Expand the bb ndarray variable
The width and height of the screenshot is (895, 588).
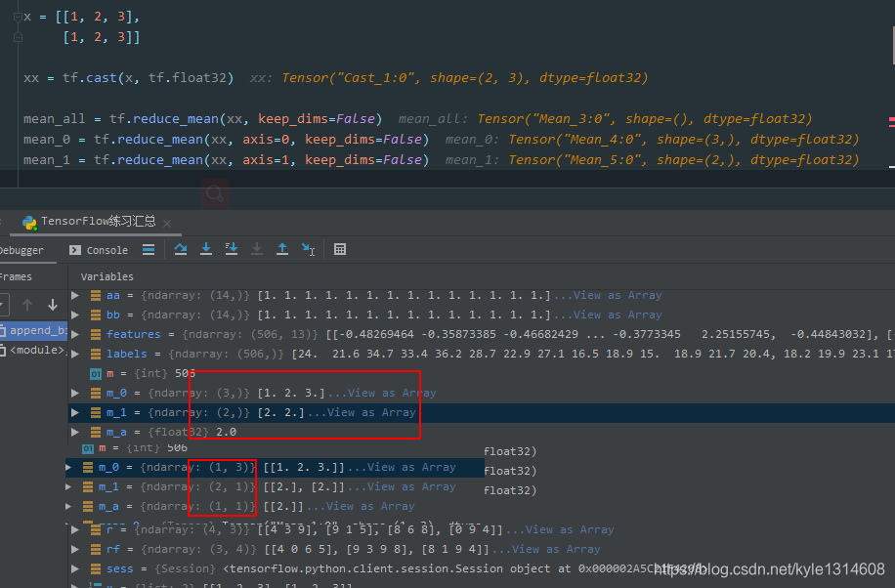(75, 315)
